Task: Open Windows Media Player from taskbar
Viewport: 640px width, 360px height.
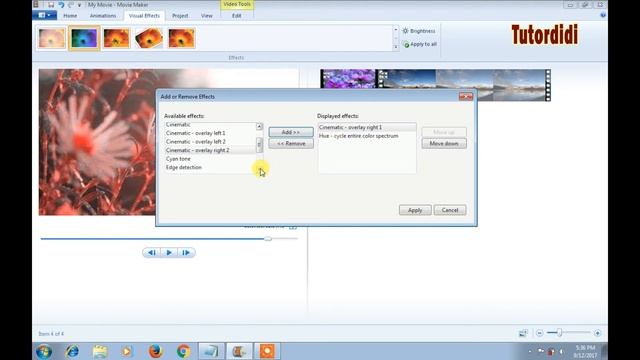Action: point(127,351)
